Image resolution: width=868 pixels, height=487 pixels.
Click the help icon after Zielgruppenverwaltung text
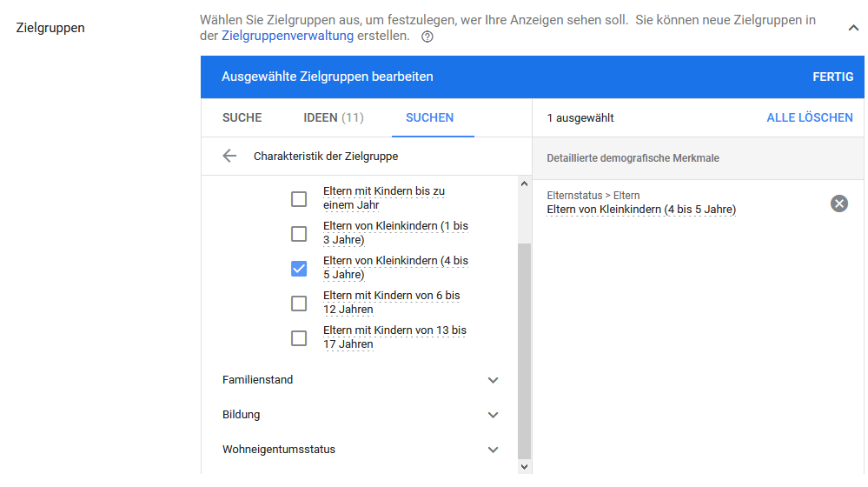(x=427, y=37)
